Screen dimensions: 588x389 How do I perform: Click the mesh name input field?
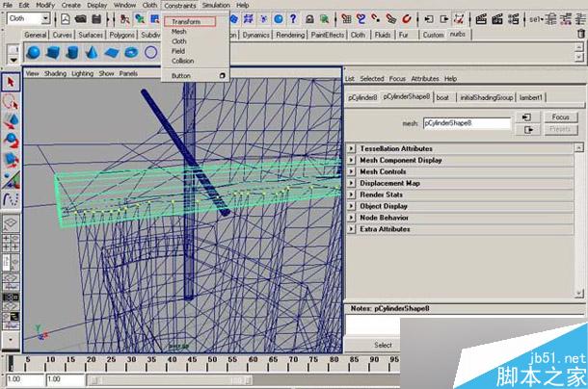point(467,123)
